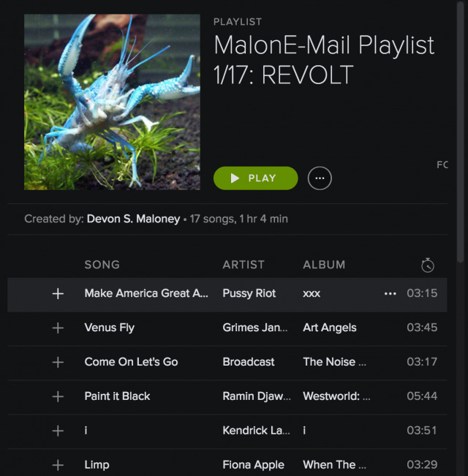
Task: Open artist Fiona Apple
Action: 254,465
